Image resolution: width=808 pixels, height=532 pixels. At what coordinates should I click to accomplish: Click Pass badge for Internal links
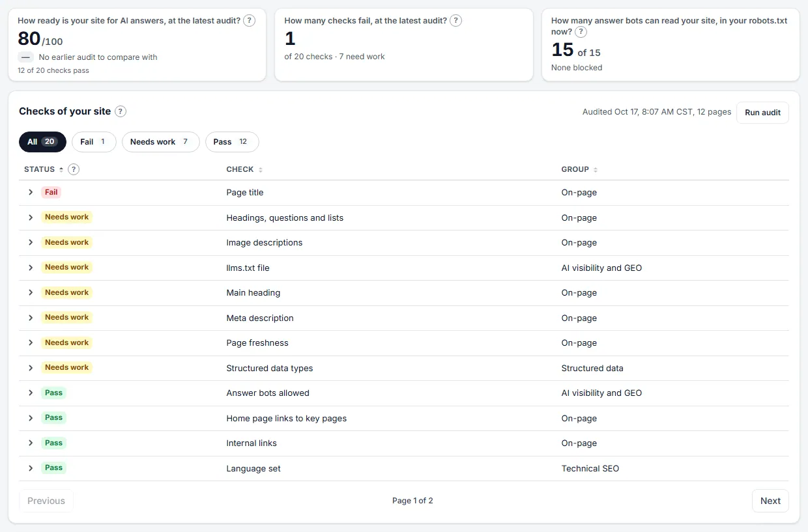54,443
